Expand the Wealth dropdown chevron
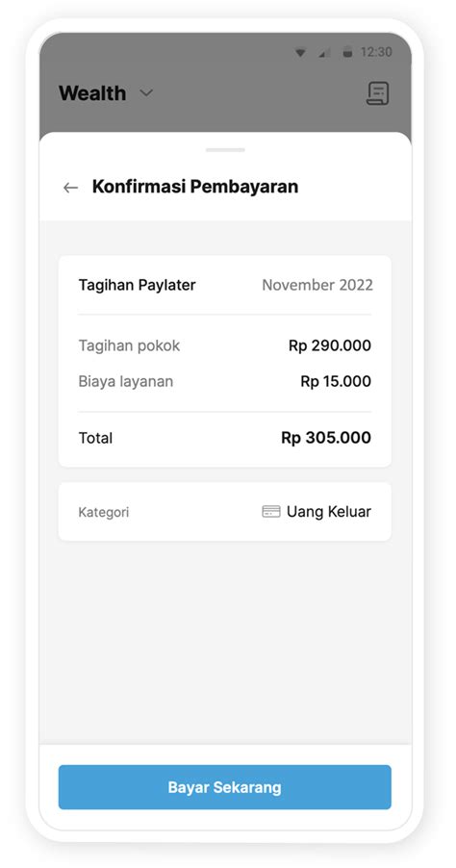Viewport: 456px width, 868px height. point(146,93)
